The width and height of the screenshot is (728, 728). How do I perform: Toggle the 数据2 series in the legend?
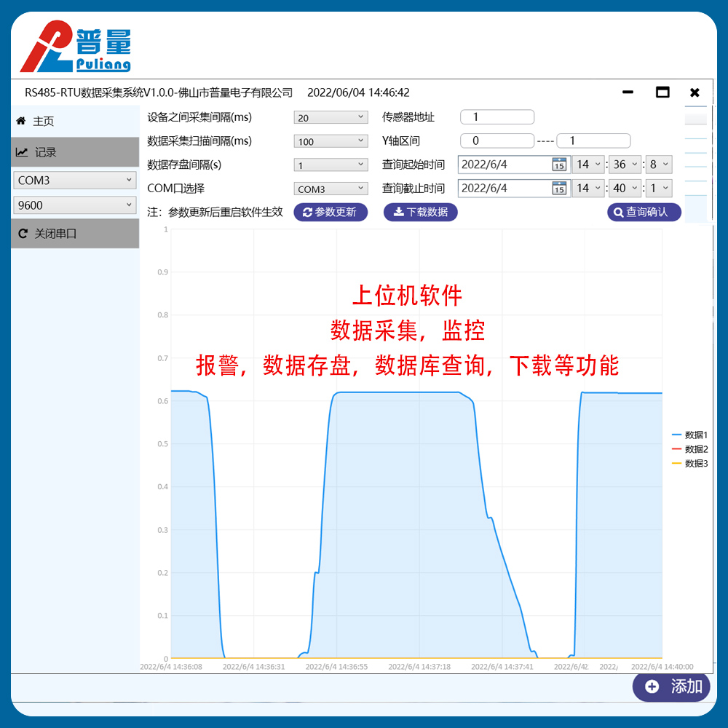point(690,449)
